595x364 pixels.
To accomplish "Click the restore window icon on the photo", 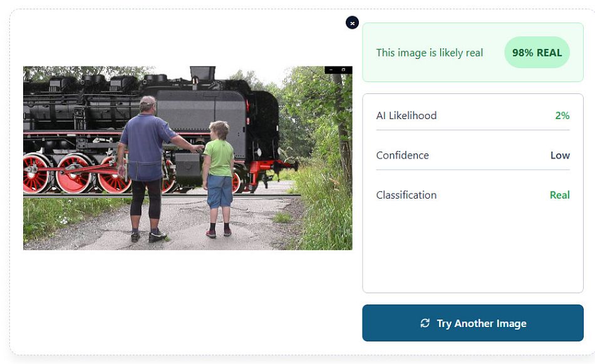I will click(x=343, y=70).
